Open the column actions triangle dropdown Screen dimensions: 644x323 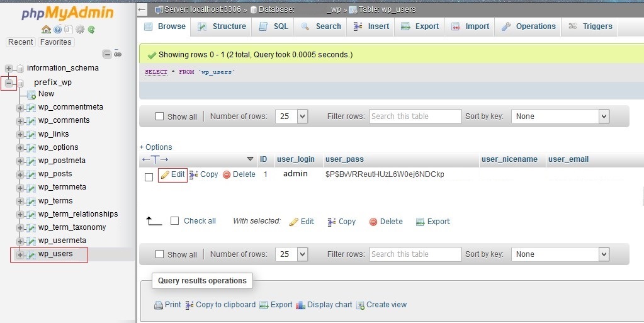coord(250,159)
